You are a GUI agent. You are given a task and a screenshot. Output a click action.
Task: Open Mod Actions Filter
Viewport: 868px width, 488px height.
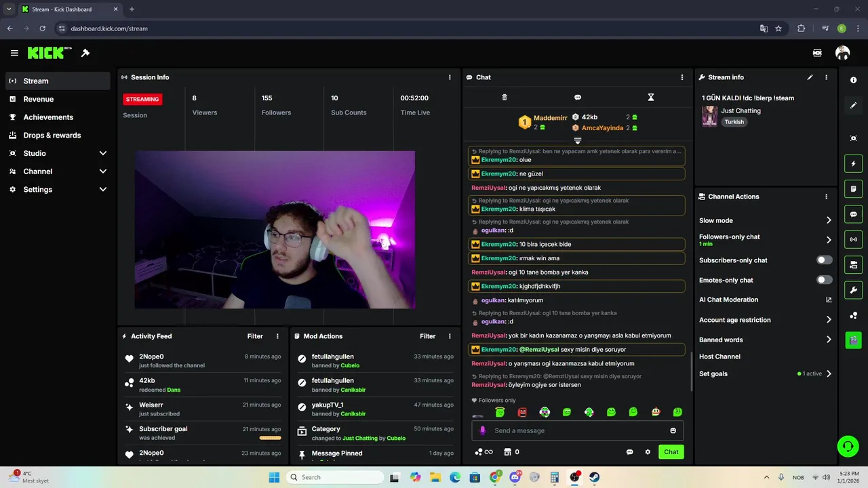click(x=427, y=336)
